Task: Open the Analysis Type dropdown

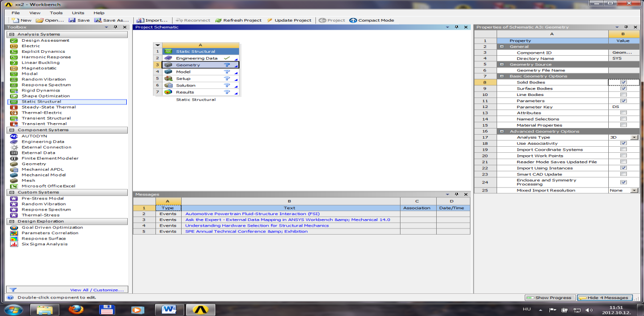Action: pyautogui.click(x=634, y=137)
